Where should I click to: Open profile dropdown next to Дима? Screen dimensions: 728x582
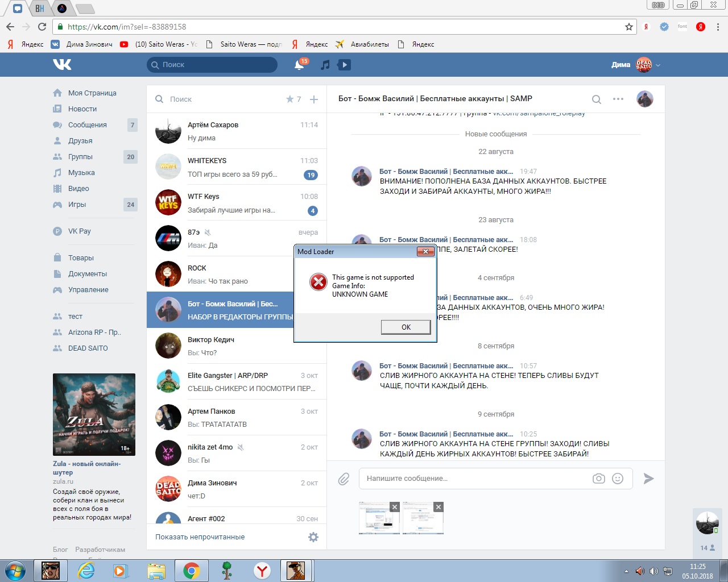click(x=658, y=65)
